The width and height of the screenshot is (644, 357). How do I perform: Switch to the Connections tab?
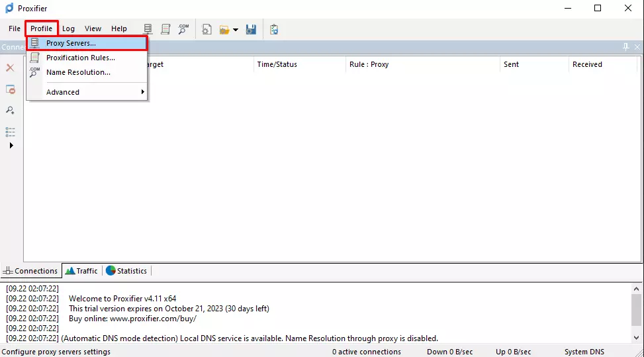31,271
